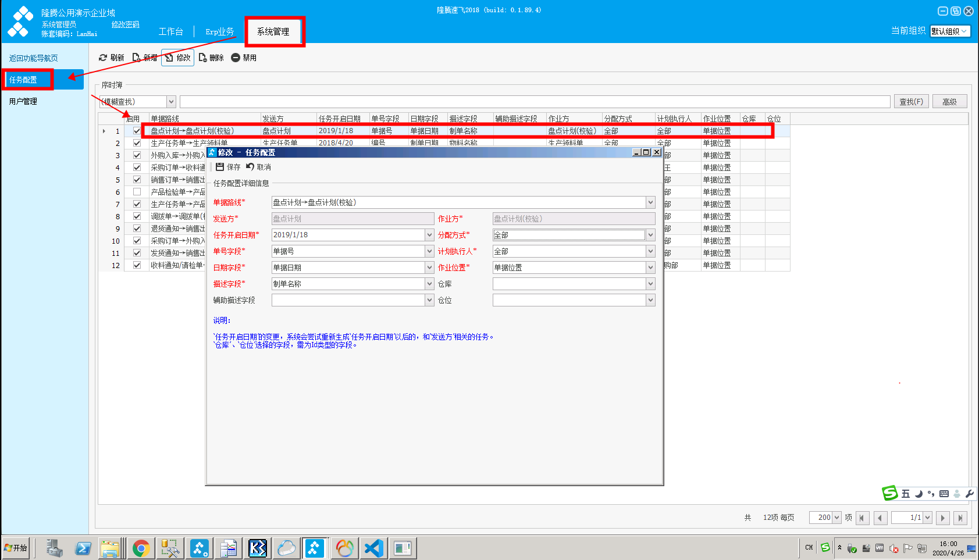Image resolution: width=979 pixels, height=560 pixels.
Task: Open Windows Explorer folder in taskbar
Action: pyautogui.click(x=109, y=548)
